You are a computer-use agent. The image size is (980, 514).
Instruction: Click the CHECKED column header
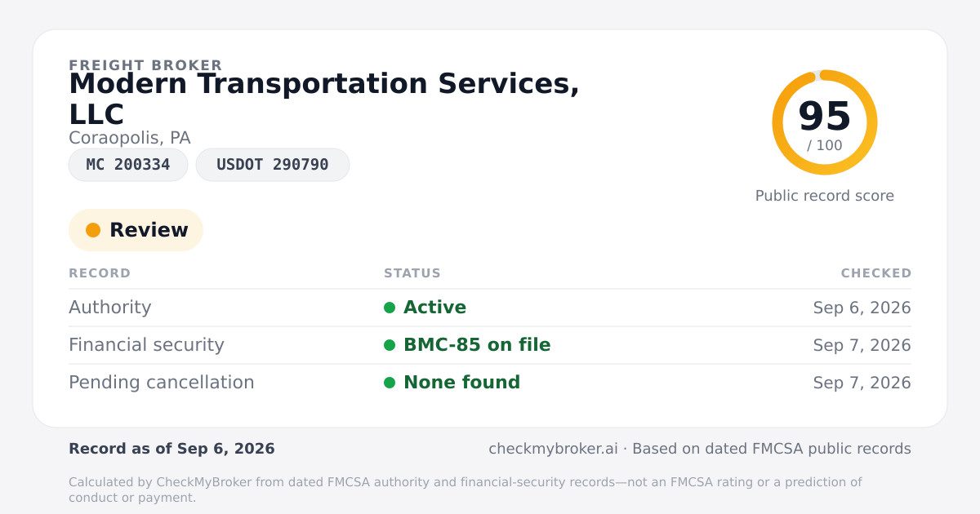click(876, 273)
